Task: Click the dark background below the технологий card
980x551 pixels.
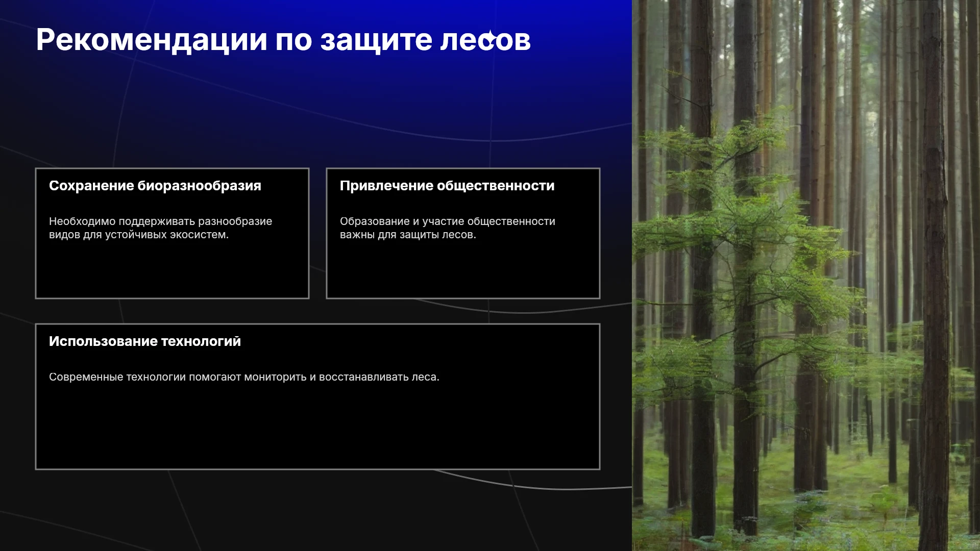Action: pyautogui.click(x=316, y=510)
